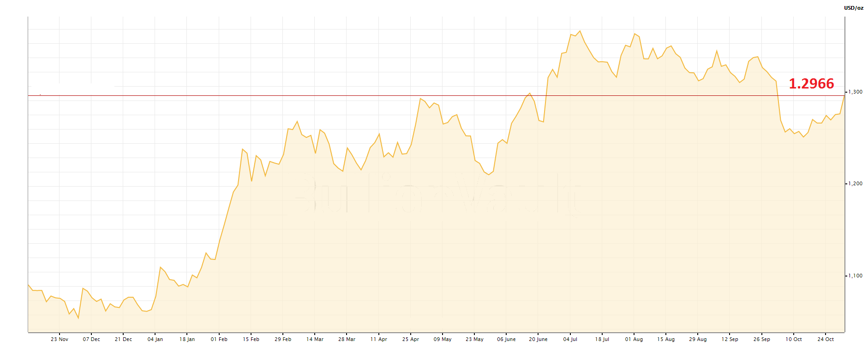This screenshot has width=868, height=347.
Task: Click the 15 Feb date label
Action: [x=251, y=339]
